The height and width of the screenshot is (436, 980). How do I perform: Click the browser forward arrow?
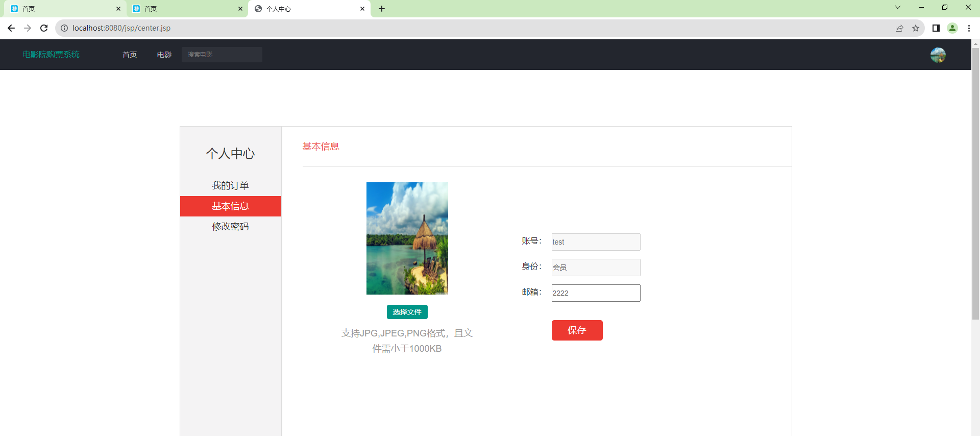28,28
